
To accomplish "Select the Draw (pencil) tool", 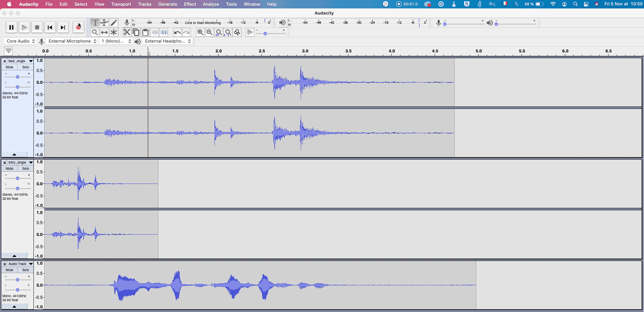I will pos(114,23).
